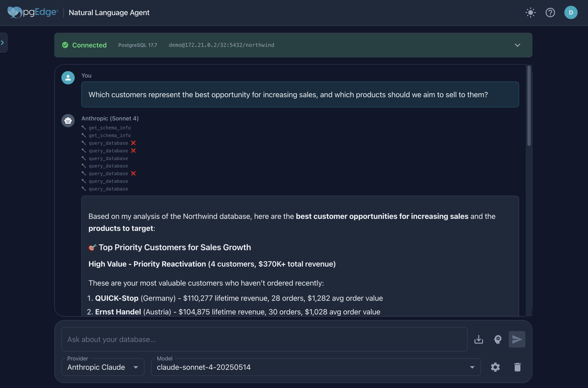Click the user question message bubble
588x388 pixels.
[x=300, y=95]
